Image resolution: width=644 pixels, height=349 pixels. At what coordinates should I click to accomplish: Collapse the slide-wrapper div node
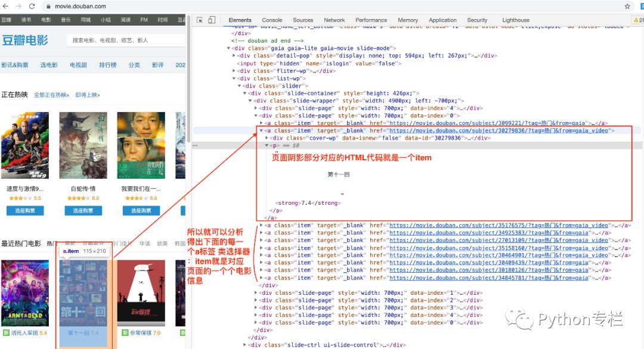[x=250, y=101]
